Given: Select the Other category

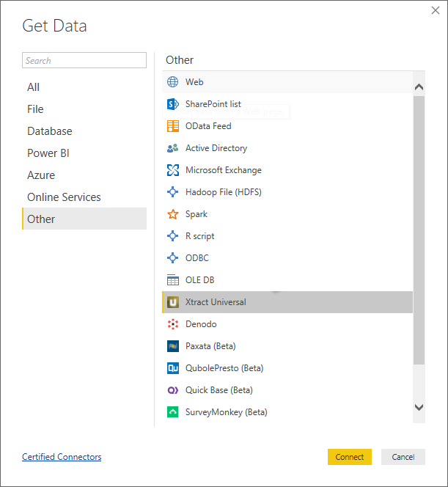Looking at the screenshot, I should 84,219.
